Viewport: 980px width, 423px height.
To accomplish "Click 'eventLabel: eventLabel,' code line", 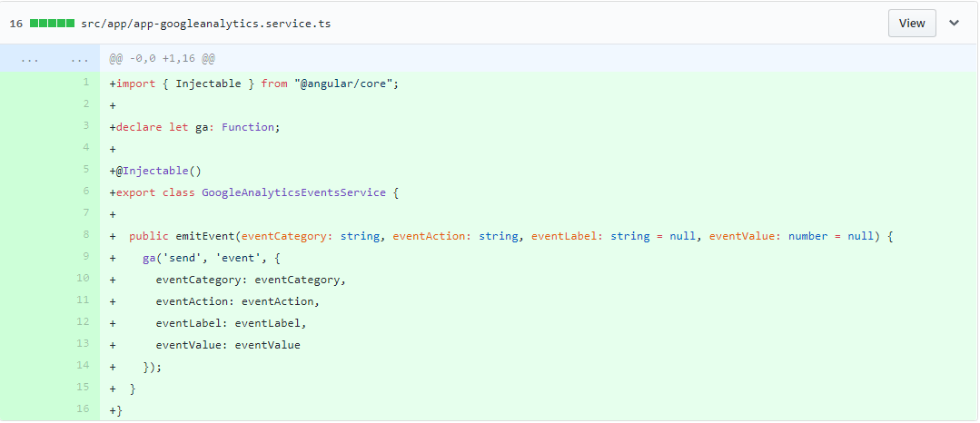I will coord(232,324).
